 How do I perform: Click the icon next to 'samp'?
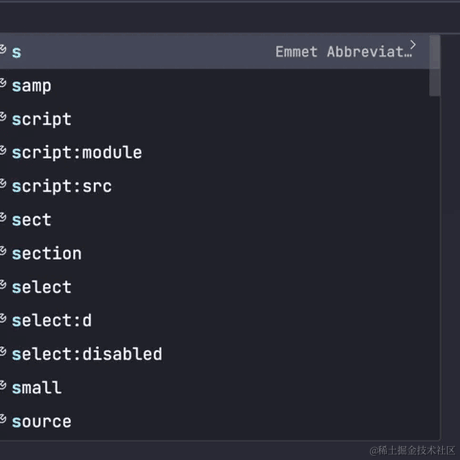3,83
